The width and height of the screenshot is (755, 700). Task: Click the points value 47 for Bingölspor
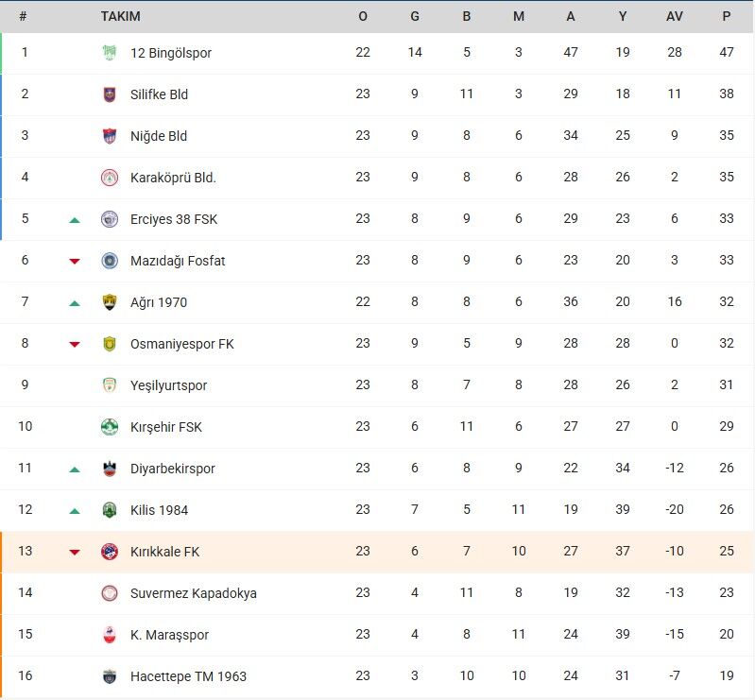pos(726,53)
